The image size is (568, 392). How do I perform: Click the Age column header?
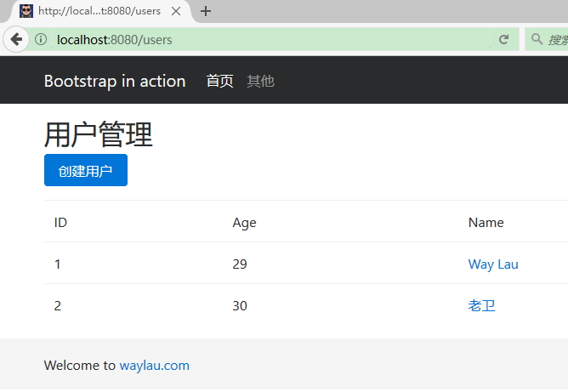point(244,223)
